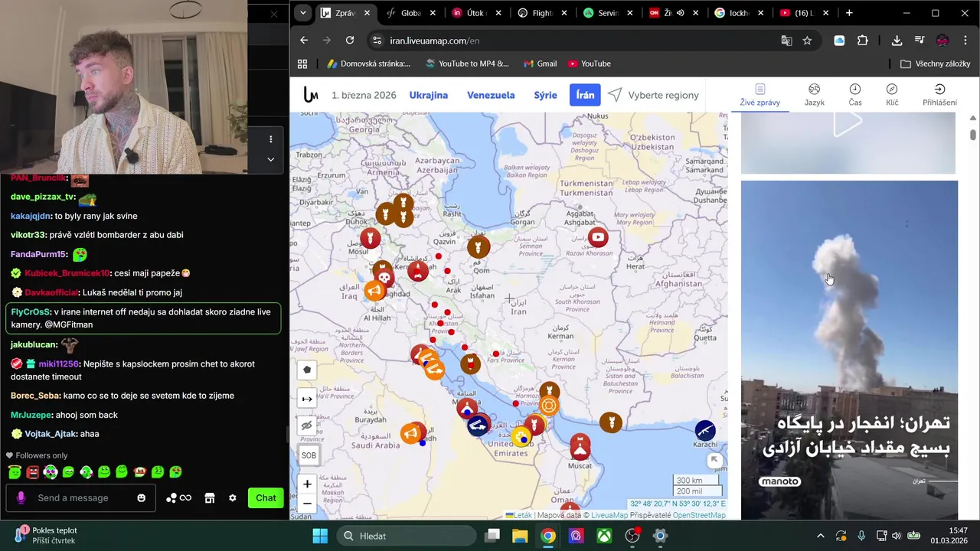
Task: Open Všechny záložky bookmarks folder
Action: pyautogui.click(x=936, y=64)
